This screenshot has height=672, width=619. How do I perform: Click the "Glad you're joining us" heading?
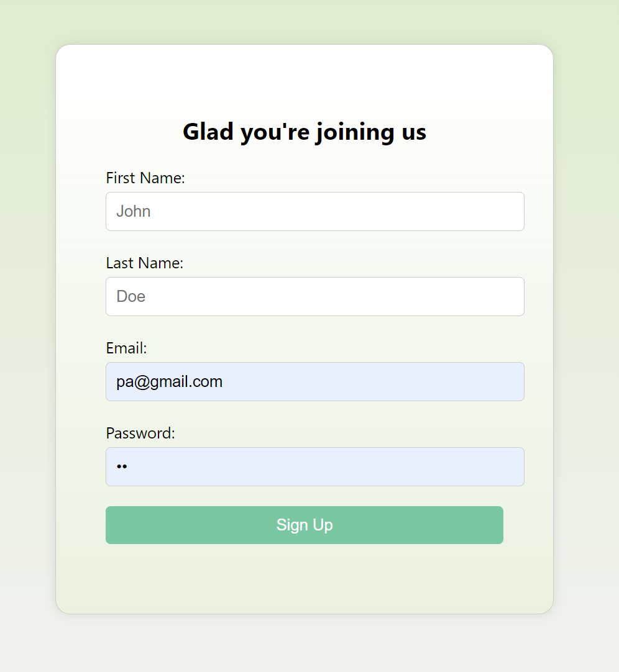[x=305, y=132]
